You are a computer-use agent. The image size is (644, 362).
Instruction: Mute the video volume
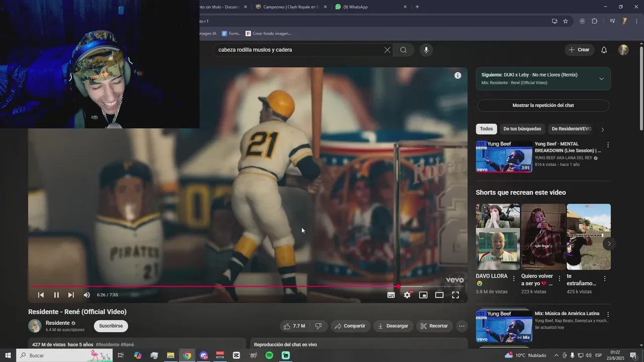pyautogui.click(x=87, y=295)
